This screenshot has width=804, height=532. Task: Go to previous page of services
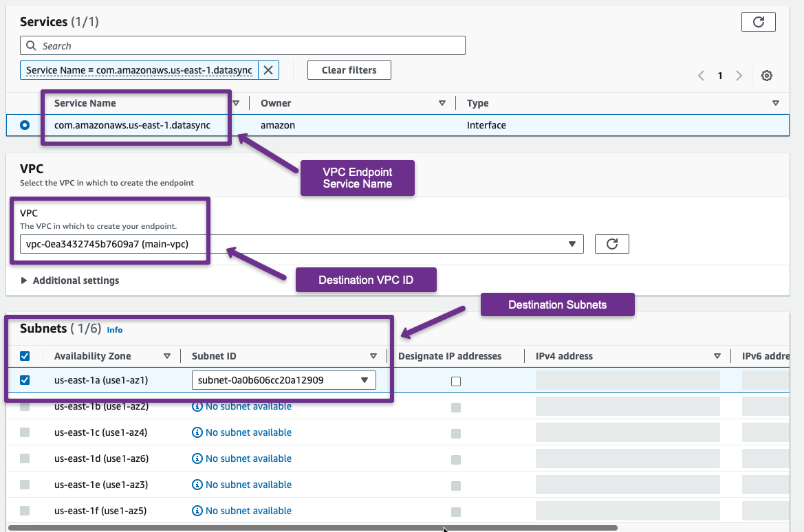coord(702,76)
